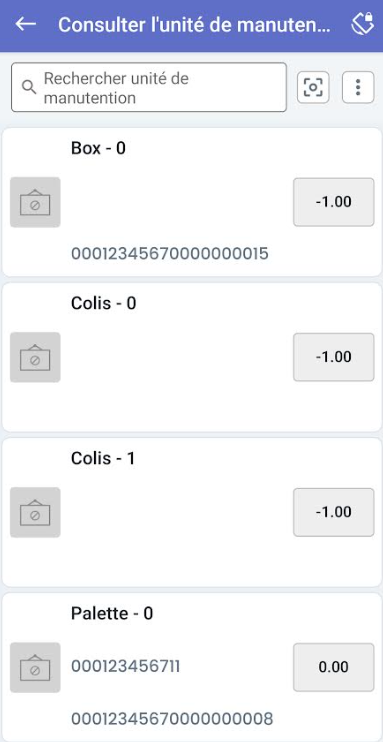Tap the 0.00 quantity for Palette - 0

click(334, 667)
